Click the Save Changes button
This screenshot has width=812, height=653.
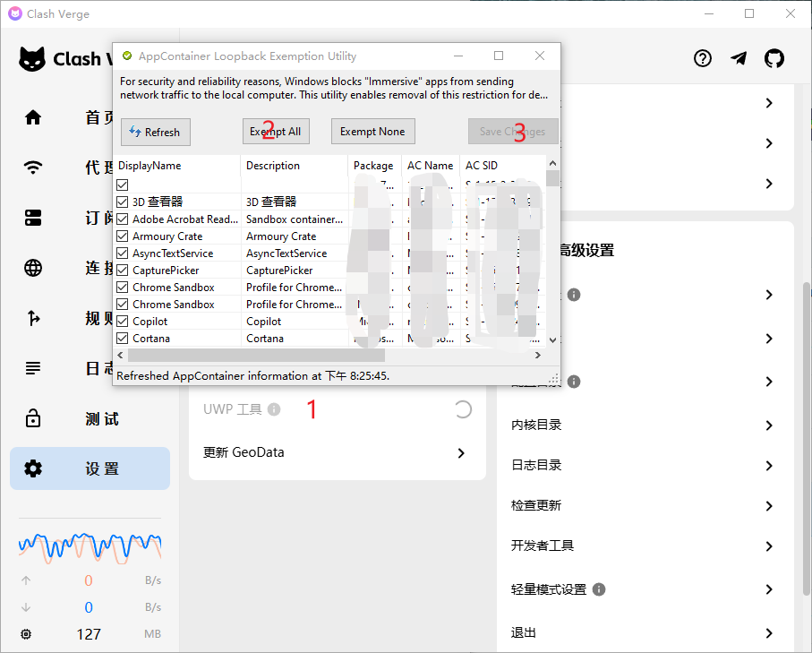[x=513, y=132]
